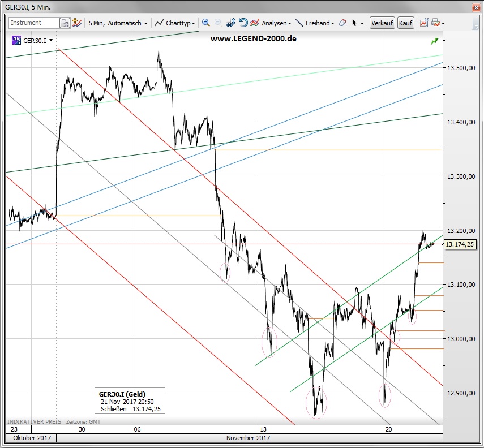This screenshot has width=484, height=448.
Task: Click the 13.174,25 current price label
Action: [460, 244]
